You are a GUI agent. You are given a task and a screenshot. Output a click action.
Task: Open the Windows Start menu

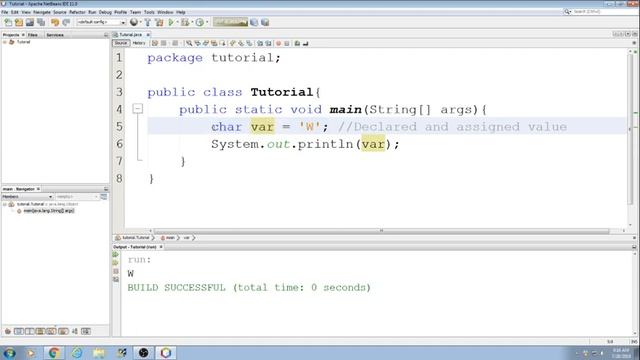click(9, 353)
